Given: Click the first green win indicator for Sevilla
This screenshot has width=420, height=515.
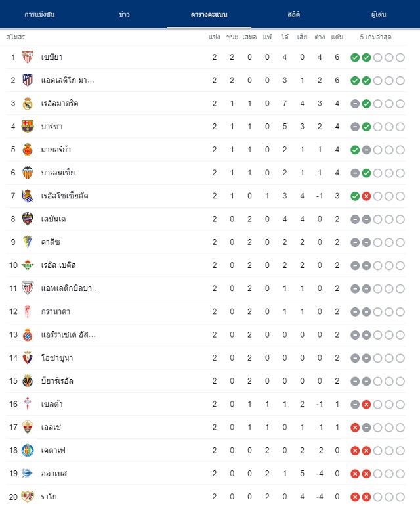Looking at the screenshot, I should pyautogui.click(x=355, y=58).
